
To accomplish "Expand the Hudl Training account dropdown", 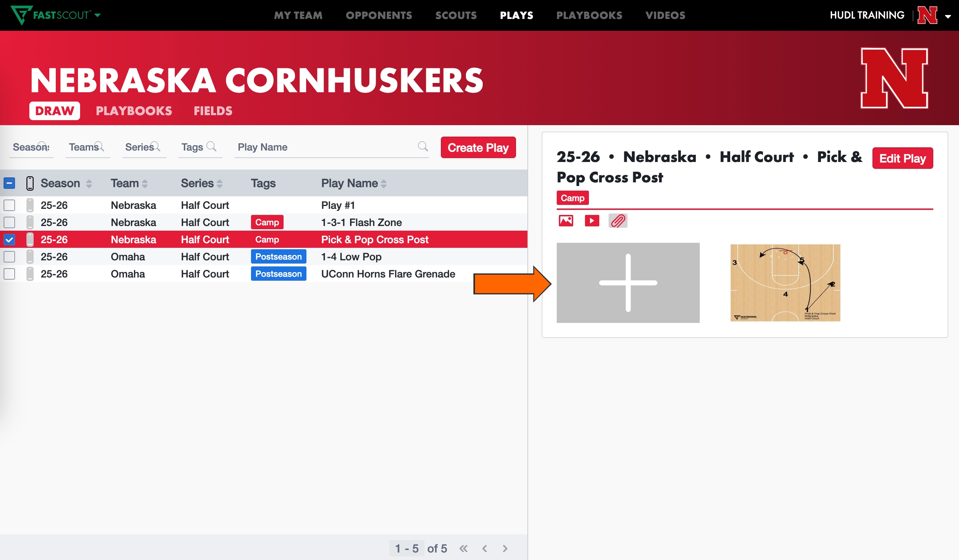I will pyautogui.click(x=948, y=16).
